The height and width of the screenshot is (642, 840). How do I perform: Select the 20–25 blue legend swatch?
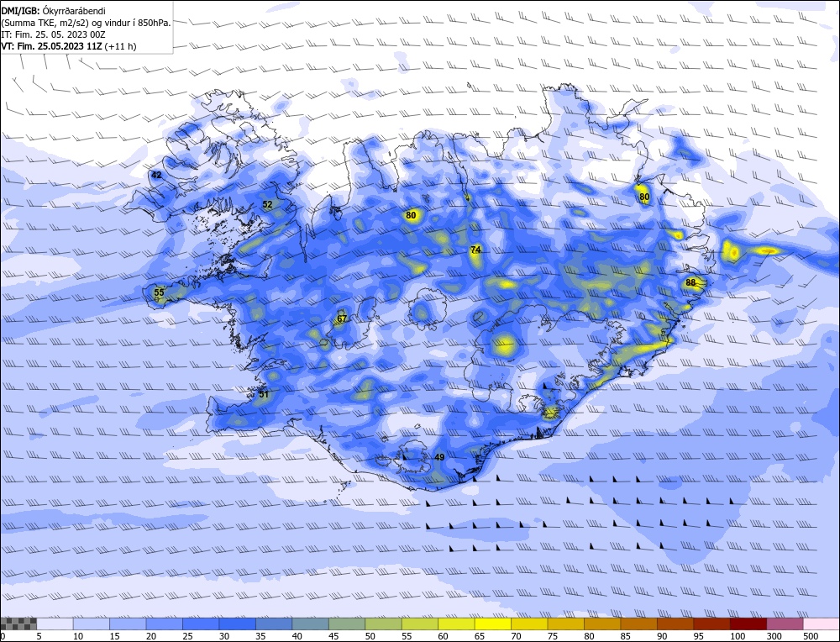point(165,624)
